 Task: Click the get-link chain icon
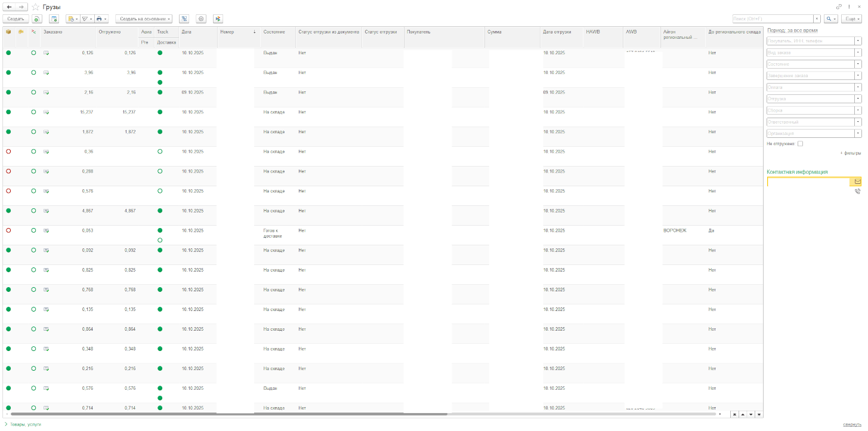pos(839,7)
